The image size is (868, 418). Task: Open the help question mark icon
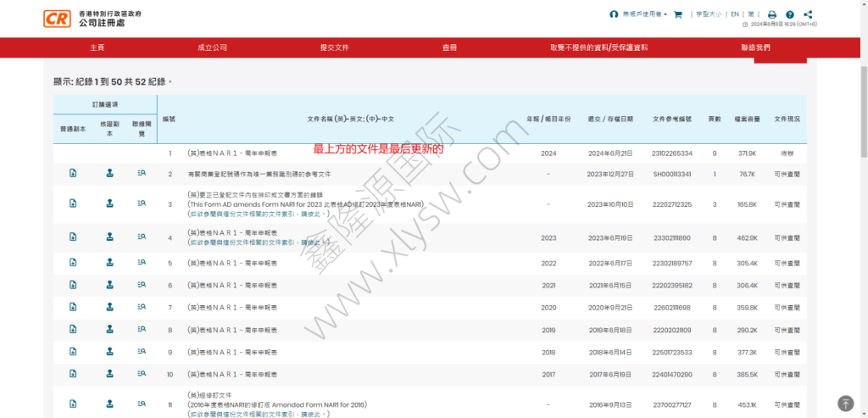(790, 14)
